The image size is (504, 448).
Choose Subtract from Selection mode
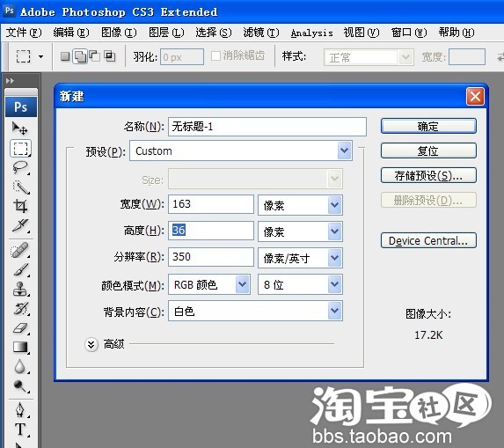click(x=94, y=56)
